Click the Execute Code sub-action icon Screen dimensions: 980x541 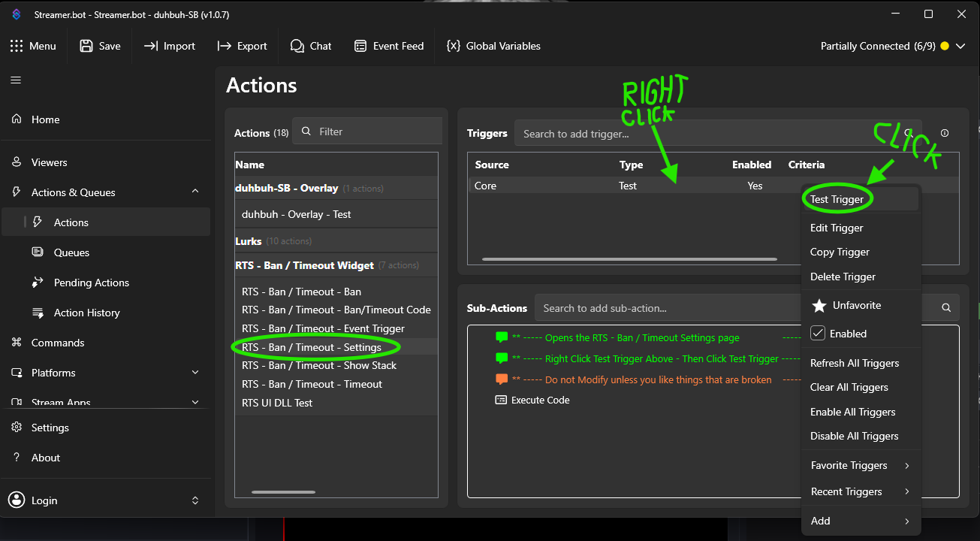point(501,400)
